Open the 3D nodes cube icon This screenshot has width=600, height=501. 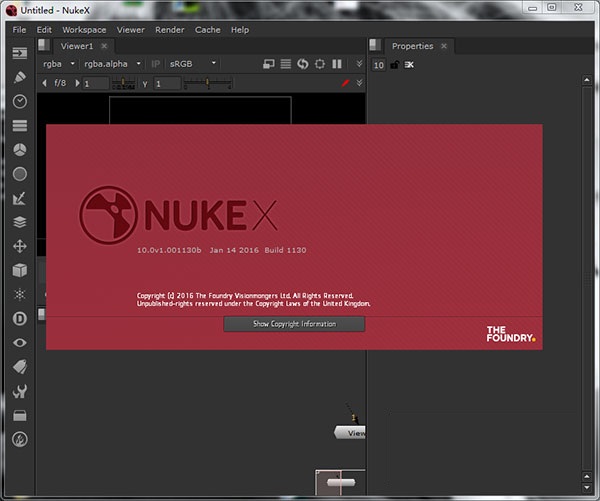20,270
